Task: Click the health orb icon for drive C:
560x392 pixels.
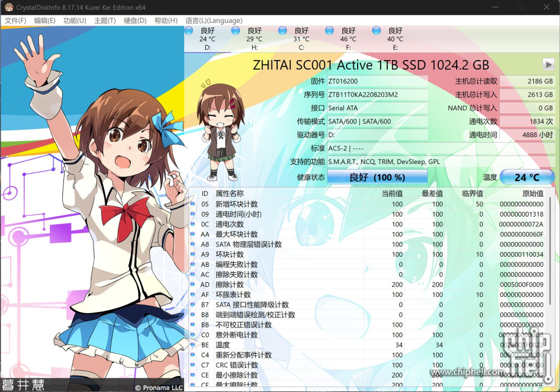Action: (x=281, y=30)
